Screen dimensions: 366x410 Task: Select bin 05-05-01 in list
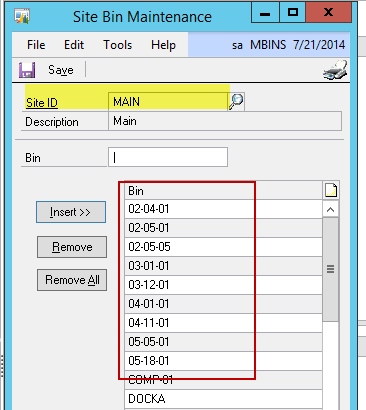click(x=224, y=342)
